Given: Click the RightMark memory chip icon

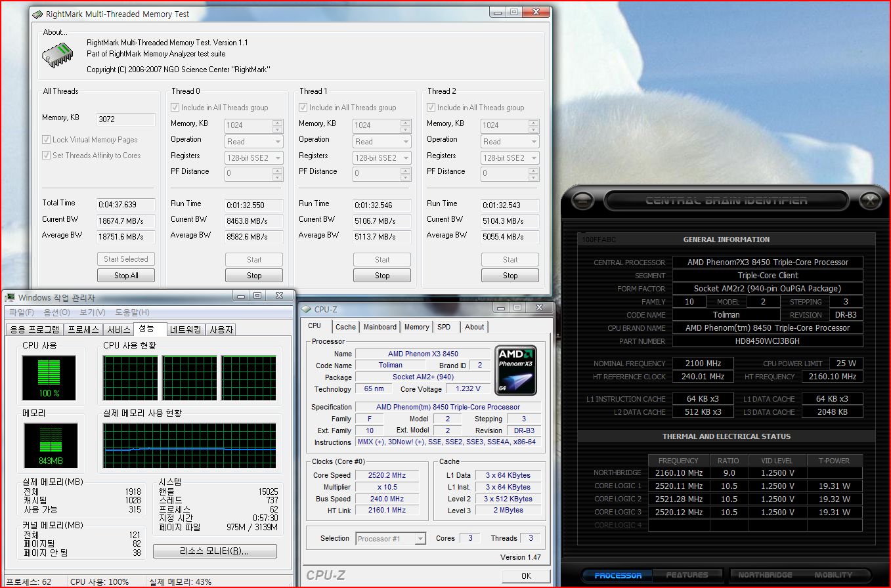Looking at the screenshot, I should pyautogui.click(x=56, y=54).
